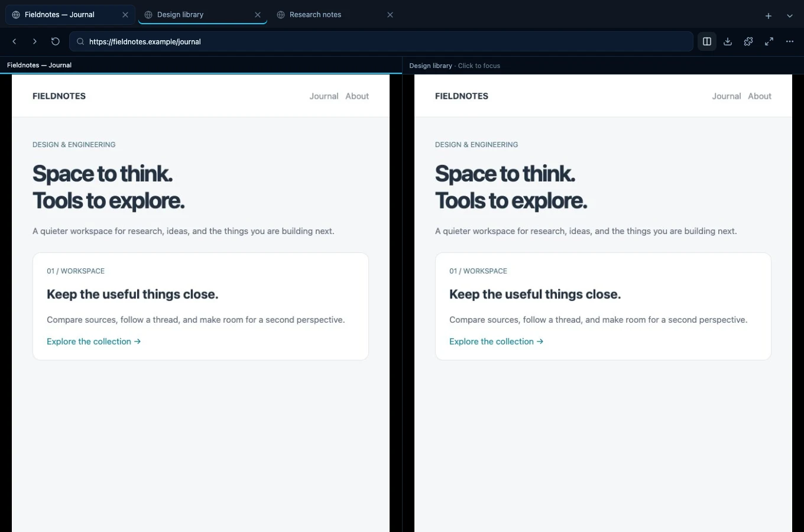Focus the Design library pane header
Screen dimensions: 804x532
(x=603, y=66)
